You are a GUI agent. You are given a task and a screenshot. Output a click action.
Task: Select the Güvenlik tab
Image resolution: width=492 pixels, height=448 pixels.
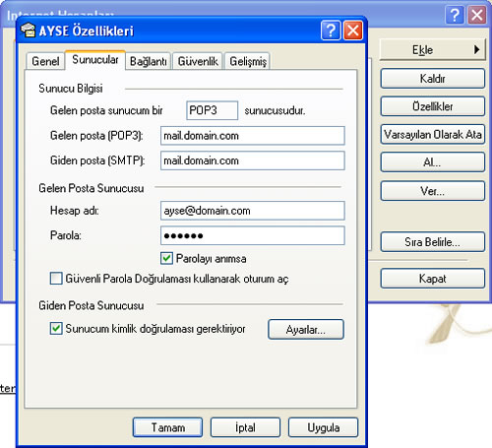coord(198,61)
